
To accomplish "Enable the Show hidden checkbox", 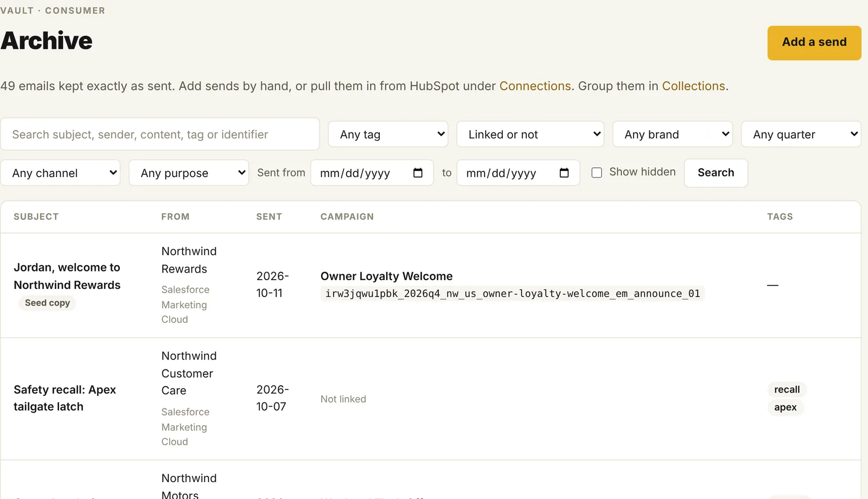I will tap(597, 173).
